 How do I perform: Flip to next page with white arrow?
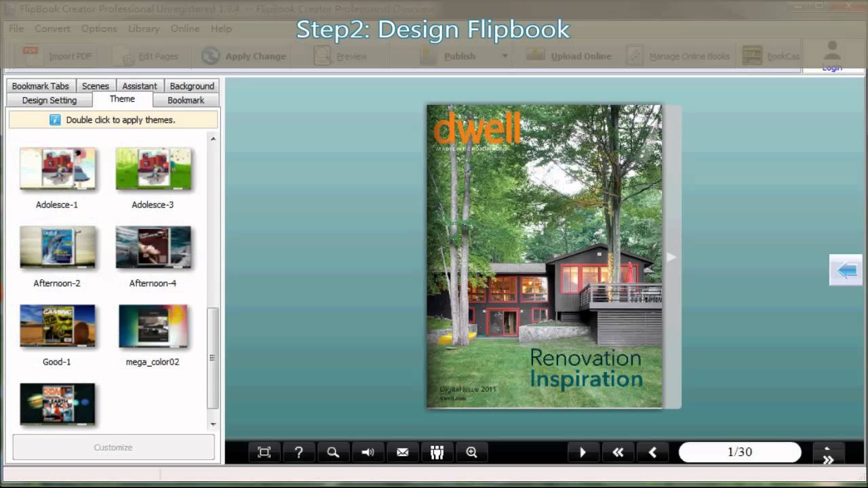click(x=671, y=257)
